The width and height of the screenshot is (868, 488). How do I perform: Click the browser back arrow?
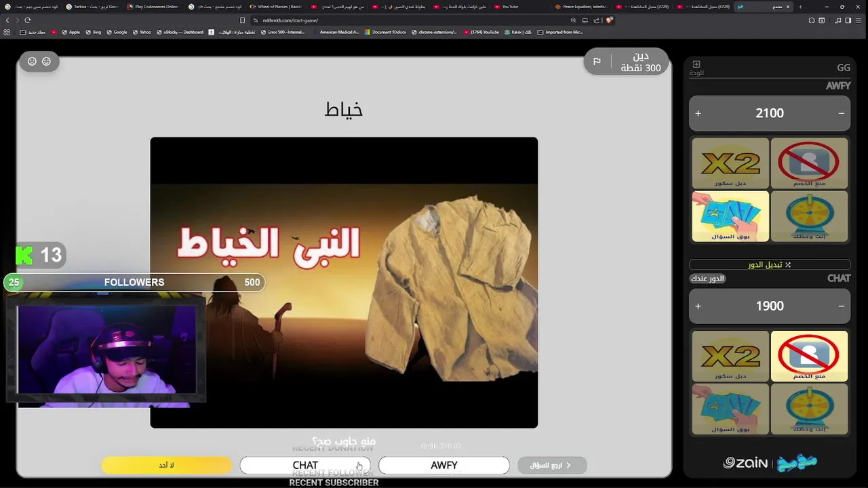point(7,20)
